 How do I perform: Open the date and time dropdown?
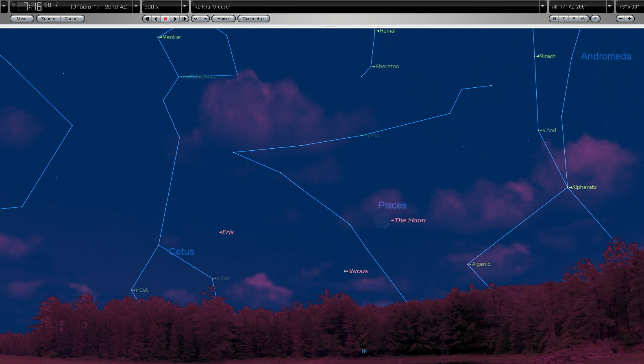[136, 6]
